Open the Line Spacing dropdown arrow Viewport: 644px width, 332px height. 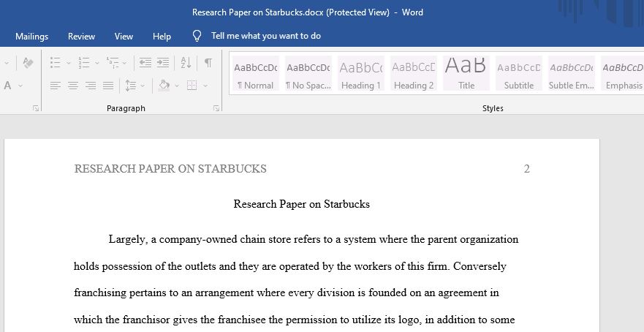(143, 86)
